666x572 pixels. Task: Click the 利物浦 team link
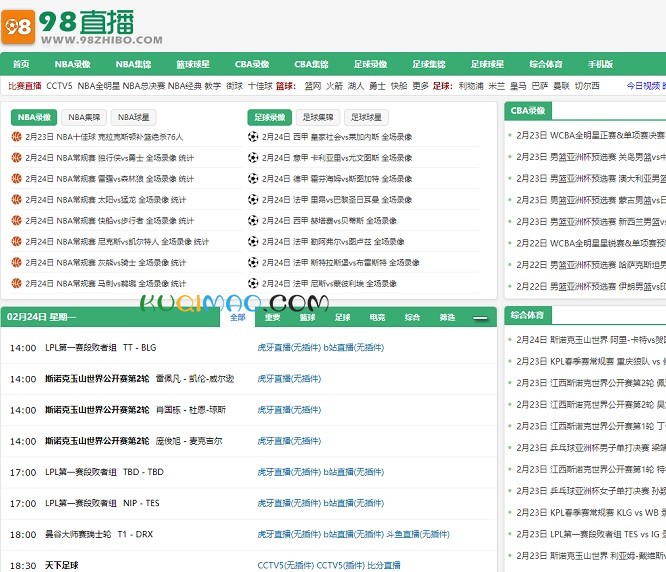471,86
